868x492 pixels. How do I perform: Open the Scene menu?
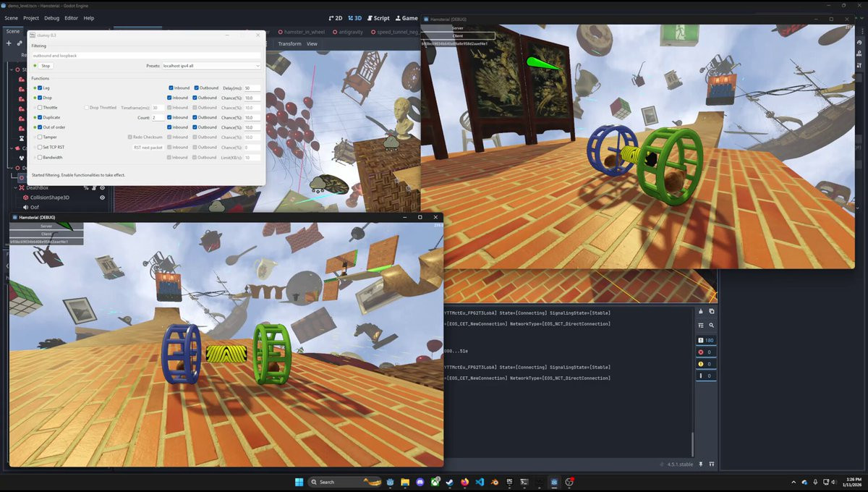click(12, 18)
